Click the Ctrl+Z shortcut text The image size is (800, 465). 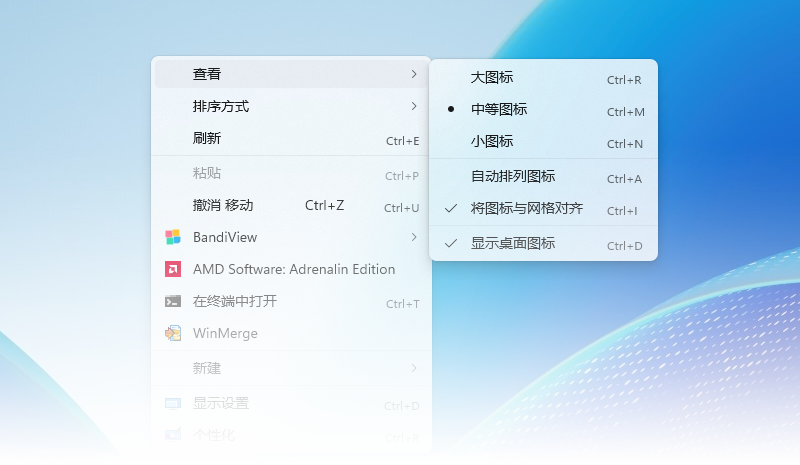point(324,205)
